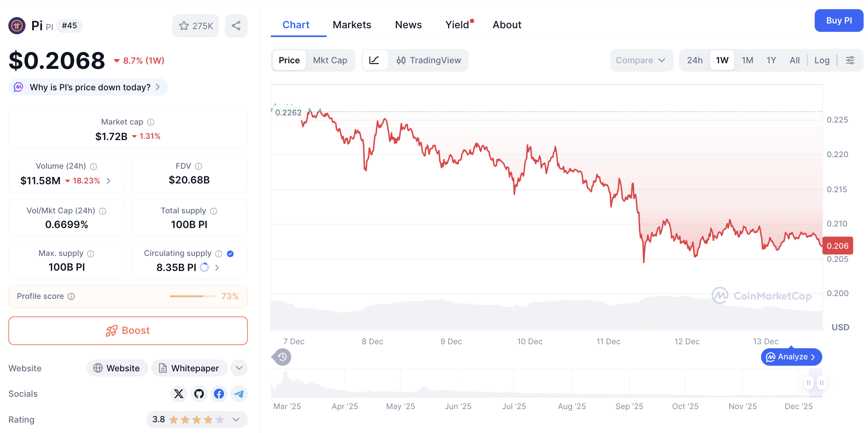Image resolution: width=868 pixels, height=433 pixels.
Task: Expand the Website links chevron
Action: coord(239,368)
